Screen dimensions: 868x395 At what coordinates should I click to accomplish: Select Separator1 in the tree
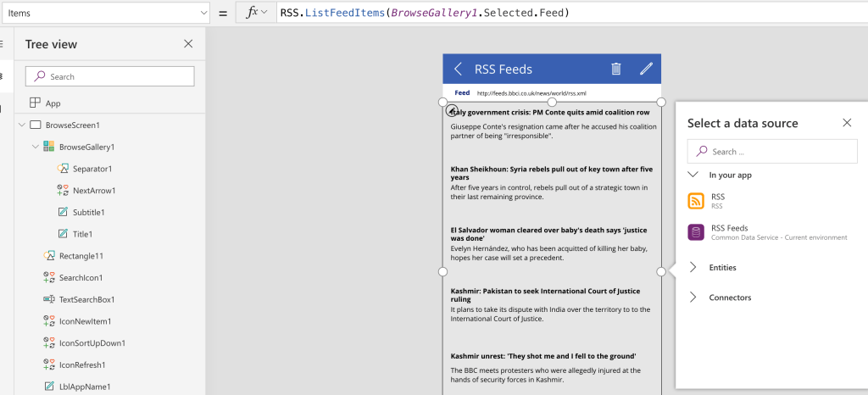(x=92, y=169)
